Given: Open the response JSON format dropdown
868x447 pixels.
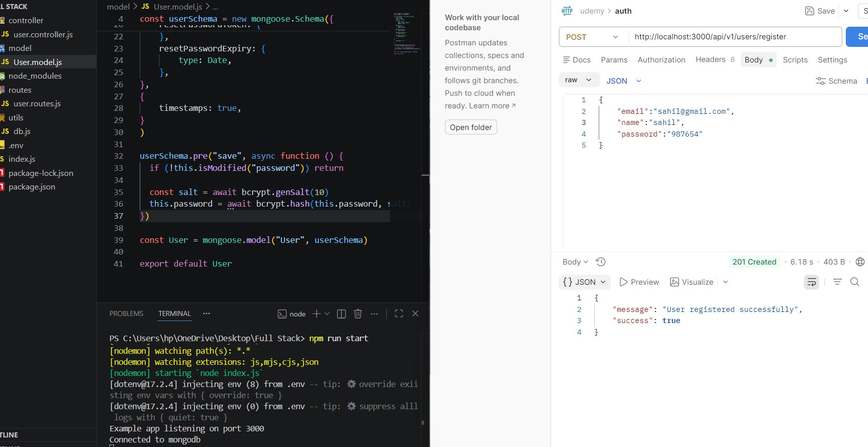Looking at the screenshot, I should coord(585,282).
